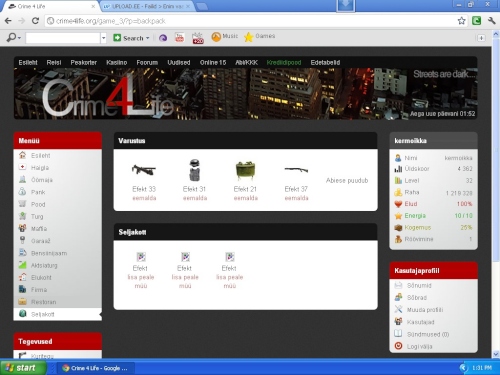Viewport: 500px width, 375px height.
Task: Click the Krediidipood green menu link
Action: (x=284, y=63)
